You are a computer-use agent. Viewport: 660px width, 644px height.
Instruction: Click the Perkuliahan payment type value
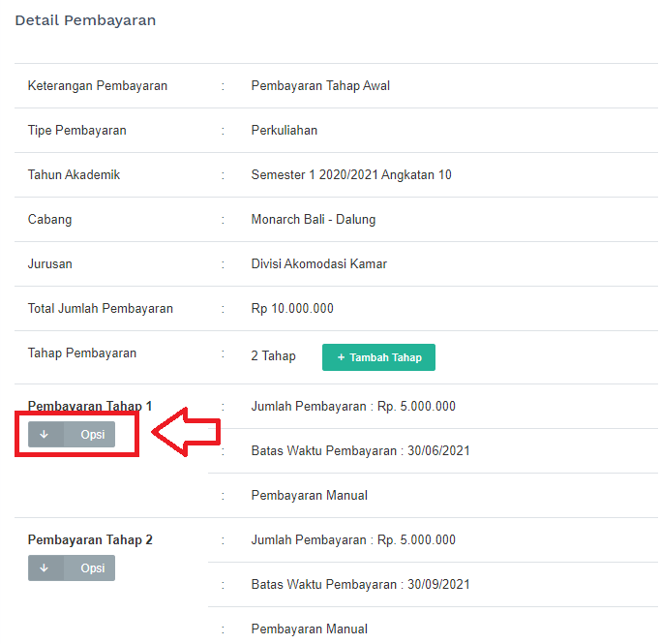284,131
